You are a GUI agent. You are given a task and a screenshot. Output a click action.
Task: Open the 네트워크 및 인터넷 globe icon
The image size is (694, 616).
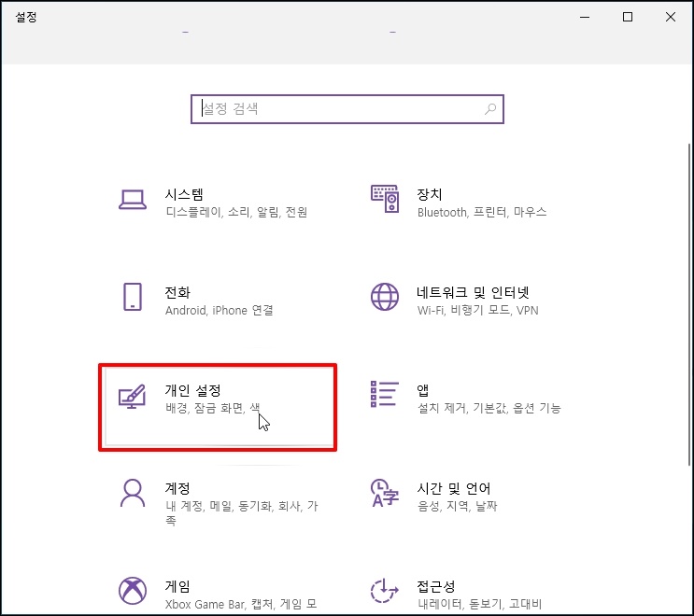385,297
